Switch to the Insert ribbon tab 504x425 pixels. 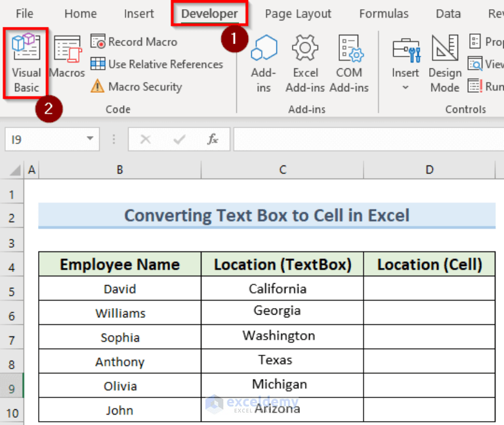[x=139, y=14]
